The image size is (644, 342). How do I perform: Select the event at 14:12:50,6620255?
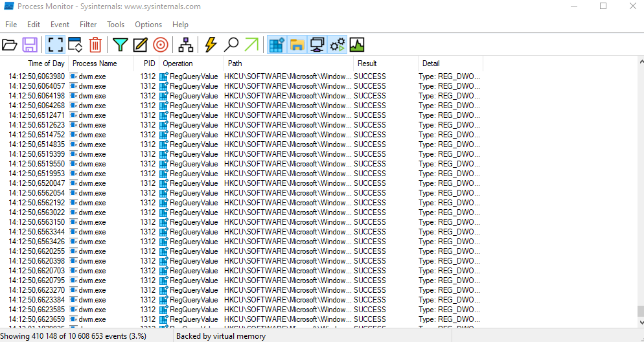(x=242, y=251)
